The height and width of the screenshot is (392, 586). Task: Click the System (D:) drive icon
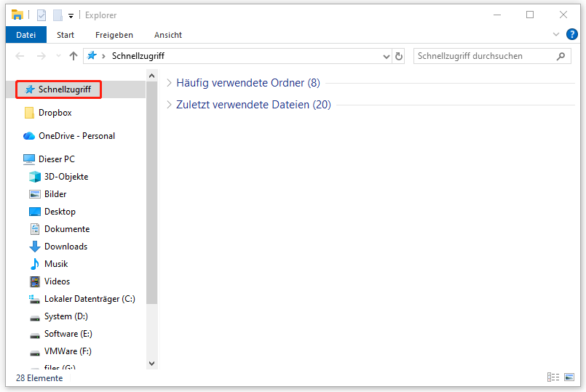point(35,318)
